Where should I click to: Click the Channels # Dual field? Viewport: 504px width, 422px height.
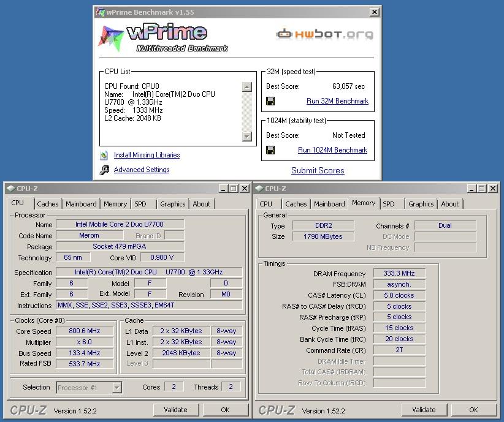click(445, 225)
